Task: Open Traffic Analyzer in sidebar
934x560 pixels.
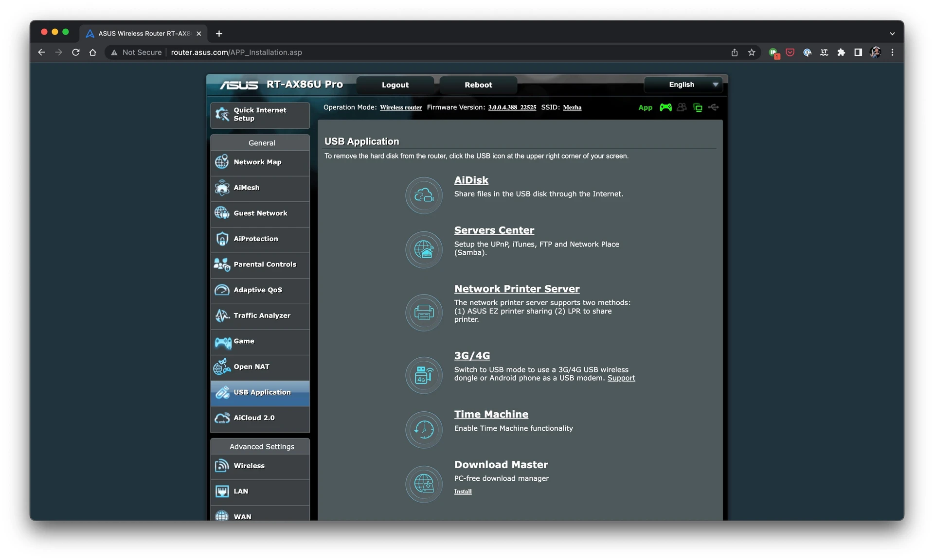Action: pyautogui.click(x=260, y=316)
